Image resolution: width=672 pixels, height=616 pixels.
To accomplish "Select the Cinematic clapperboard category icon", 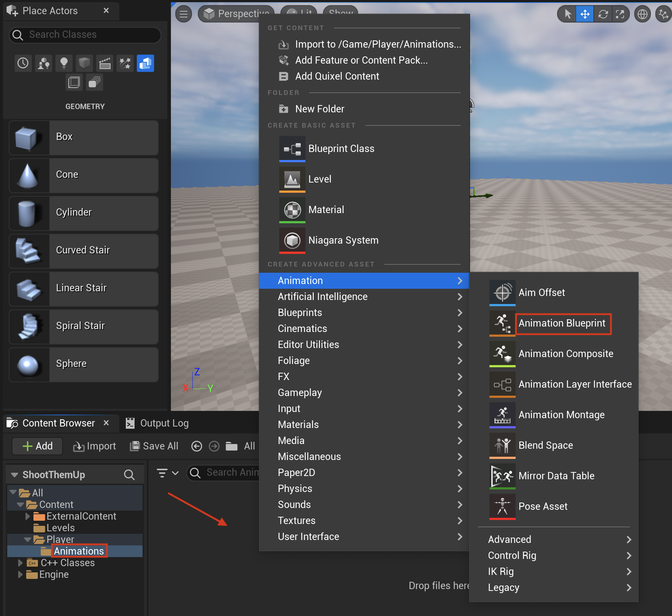I will point(105,63).
